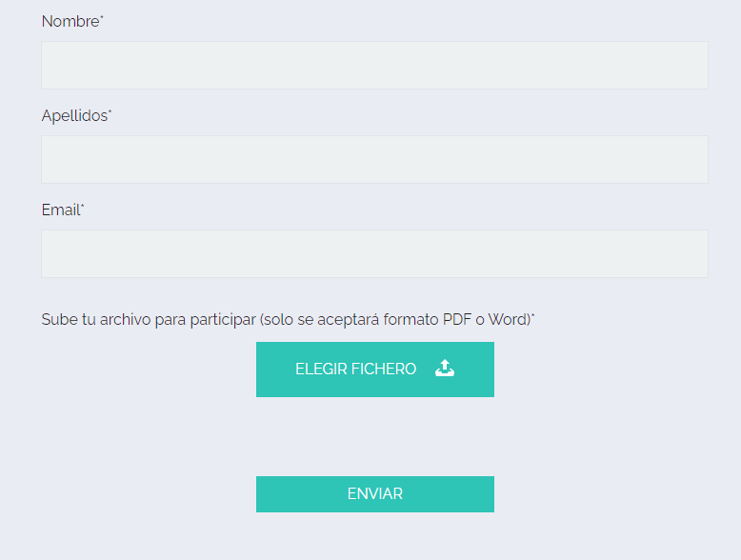Viewport: 741px width, 560px height.
Task: Click the 'PDF o Word' format note
Action: coord(487,319)
